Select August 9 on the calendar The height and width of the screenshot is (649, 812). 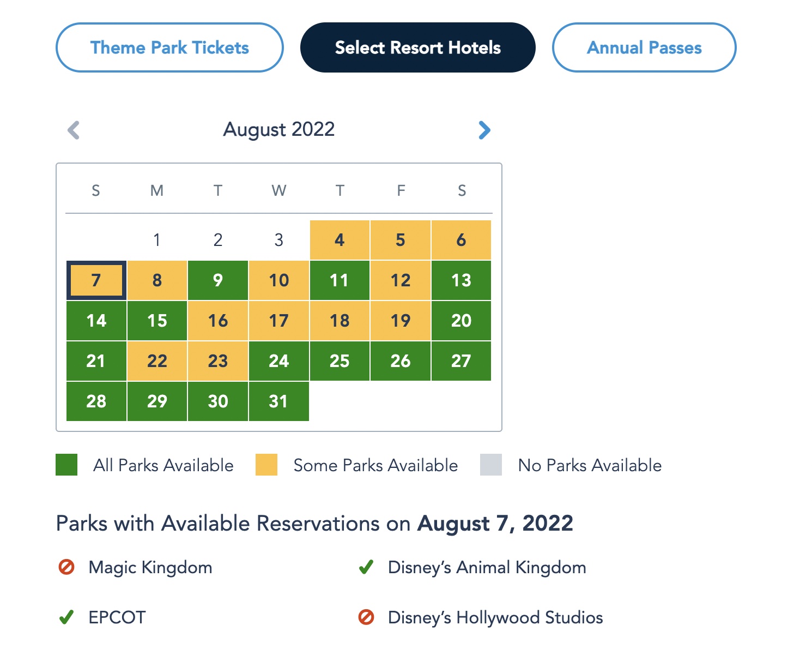[x=218, y=280]
